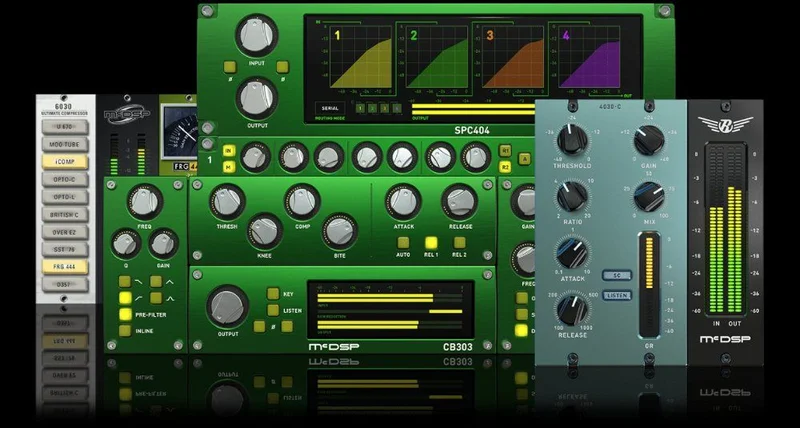
Task: Click the CB303 THRESH knob
Action: (x=227, y=202)
